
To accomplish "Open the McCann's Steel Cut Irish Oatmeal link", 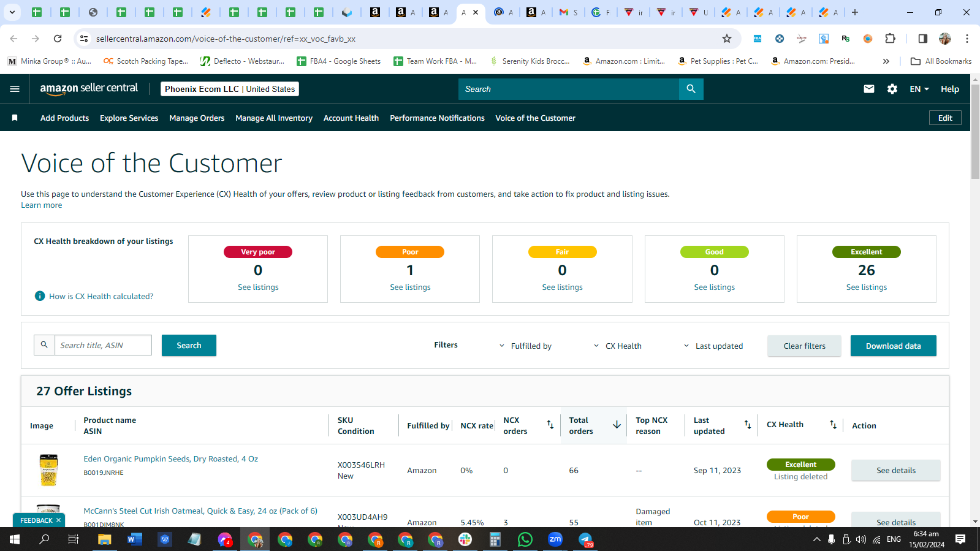I will [200, 511].
